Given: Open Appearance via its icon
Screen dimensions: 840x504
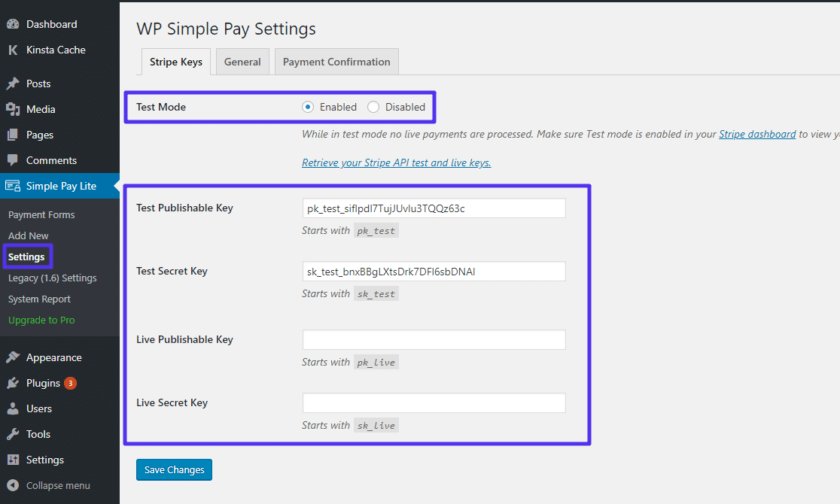Looking at the screenshot, I should (14, 357).
